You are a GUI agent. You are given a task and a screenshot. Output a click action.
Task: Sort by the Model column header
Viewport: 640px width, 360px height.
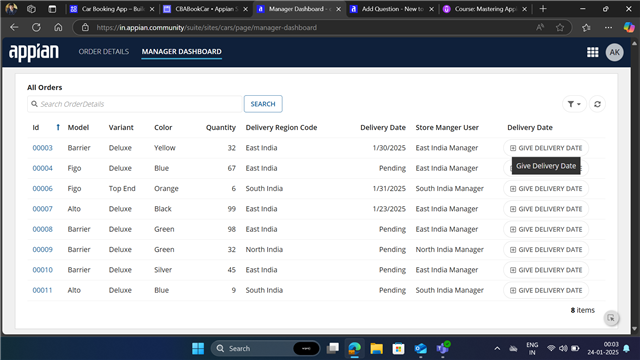tap(78, 127)
